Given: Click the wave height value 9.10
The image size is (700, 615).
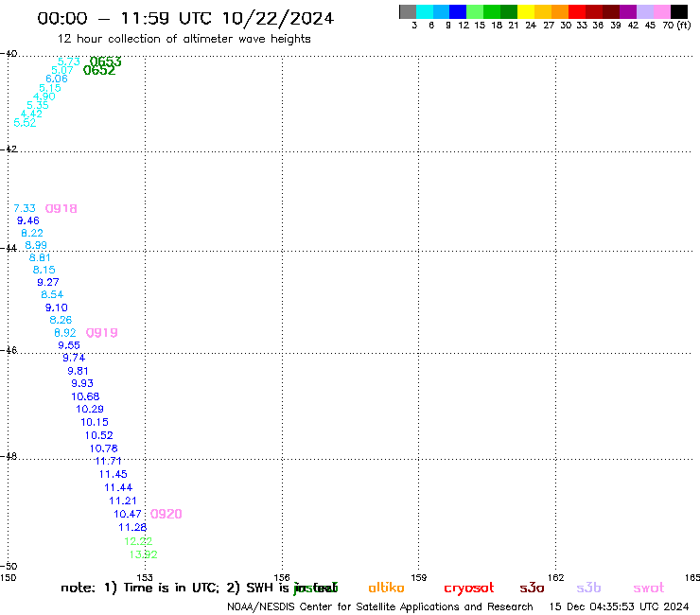Looking at the screenshot, I should tap(56, 307).
